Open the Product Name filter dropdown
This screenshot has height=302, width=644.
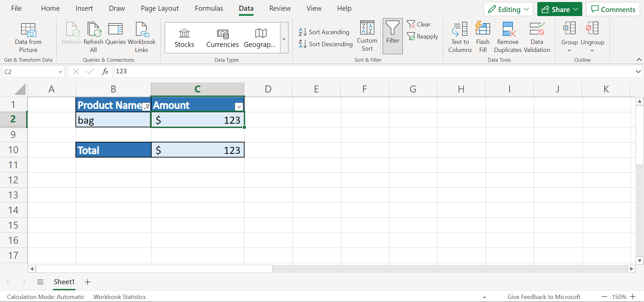pos(146,107)
